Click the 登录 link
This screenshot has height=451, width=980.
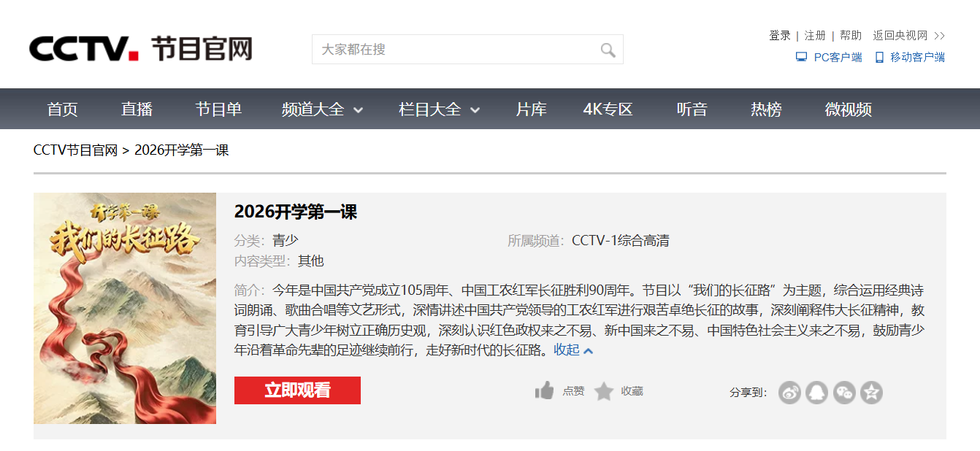pyautogui.click(x=780, y=35)
